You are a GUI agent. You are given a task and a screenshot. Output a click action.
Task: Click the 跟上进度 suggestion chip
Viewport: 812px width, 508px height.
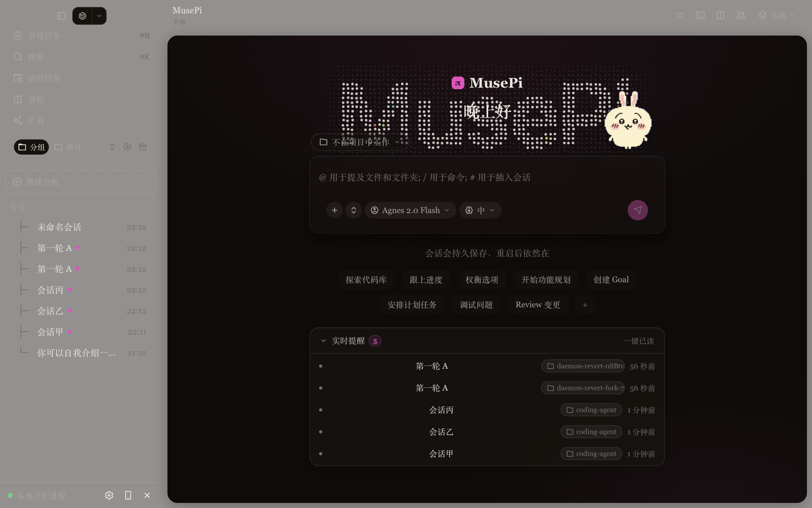pyautogui.click(x=426, y=279)
